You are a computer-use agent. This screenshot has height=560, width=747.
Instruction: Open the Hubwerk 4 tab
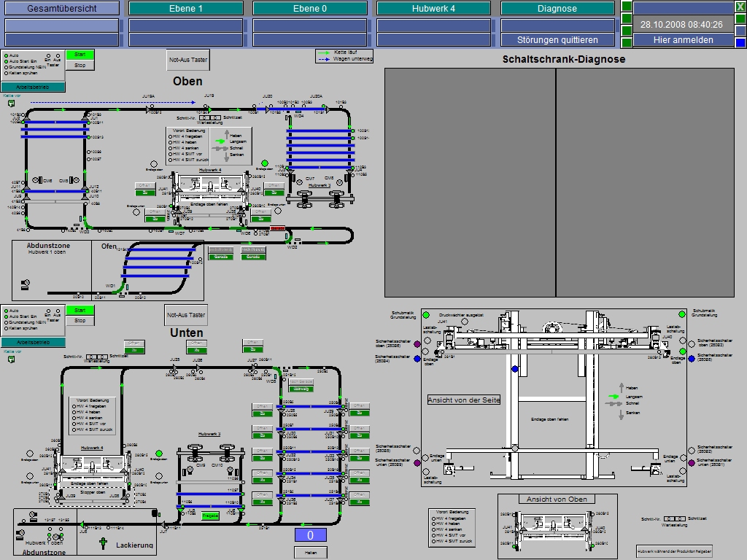[x=433, y=8]
